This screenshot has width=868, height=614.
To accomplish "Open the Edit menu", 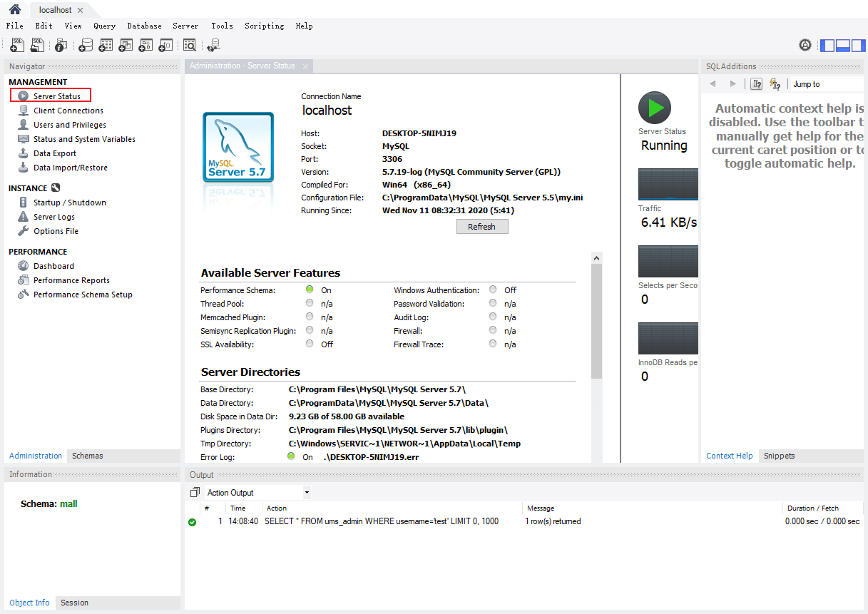I will pyautogui.click(x=44, y=26).
